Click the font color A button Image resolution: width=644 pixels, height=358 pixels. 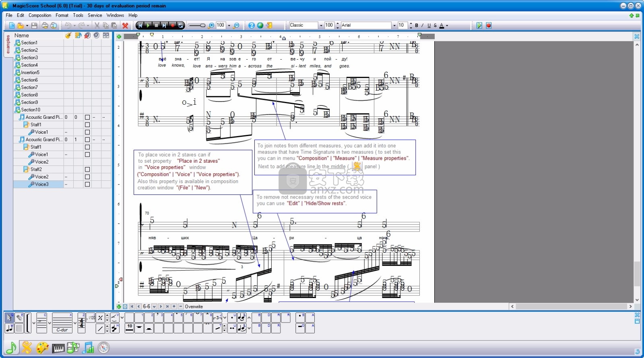click(442, 25)
